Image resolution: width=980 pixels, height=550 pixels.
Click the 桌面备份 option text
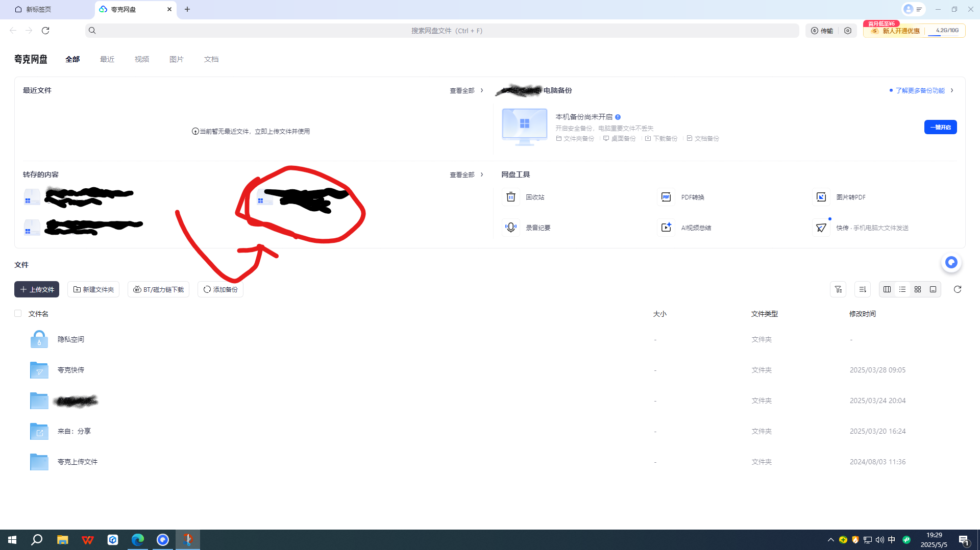pyautogui.click(x=623, y=138)
